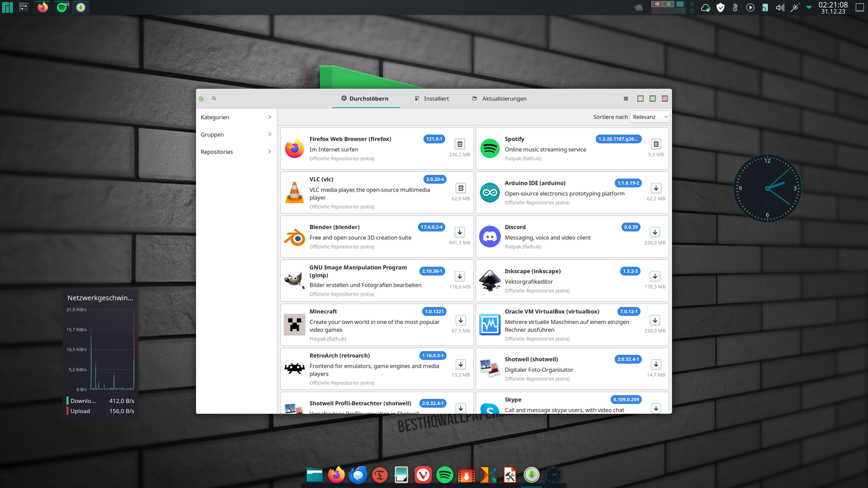
Task: Install Inkscape with its download button
Action: [655, 276]
